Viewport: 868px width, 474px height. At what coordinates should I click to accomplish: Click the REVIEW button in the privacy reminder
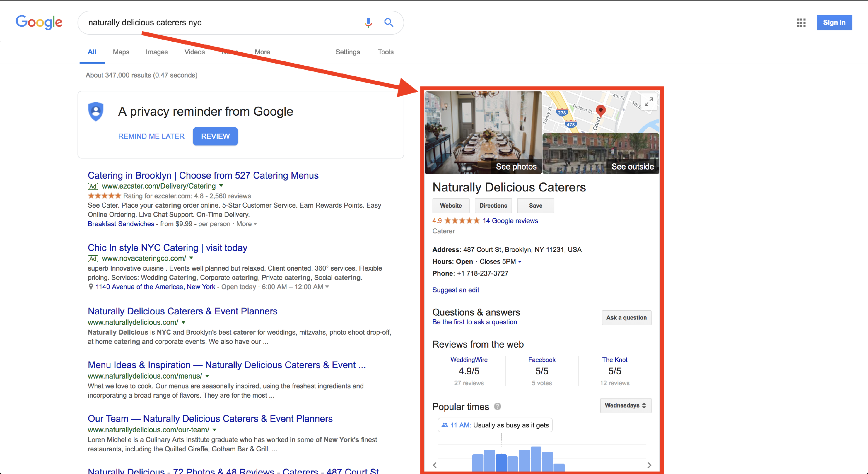[215, 136]
